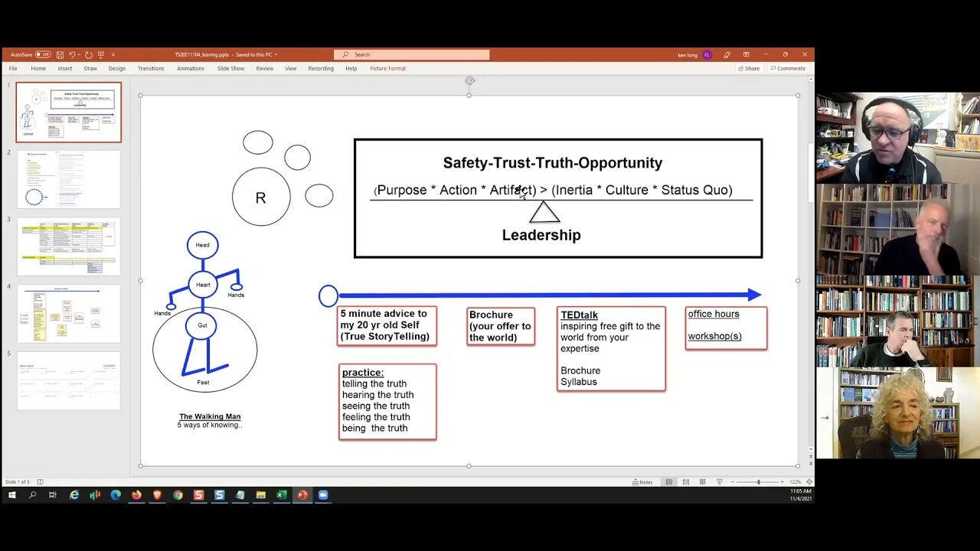Switch to Slide Sorter view icon

coord(686,481)
